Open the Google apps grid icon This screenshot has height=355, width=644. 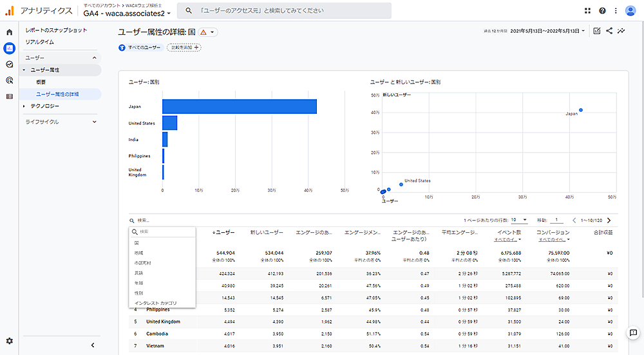(587, 11)
